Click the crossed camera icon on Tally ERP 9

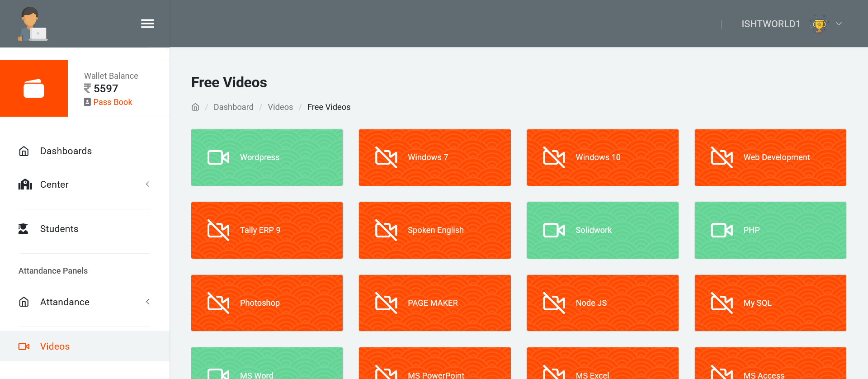tap(218, 230)
